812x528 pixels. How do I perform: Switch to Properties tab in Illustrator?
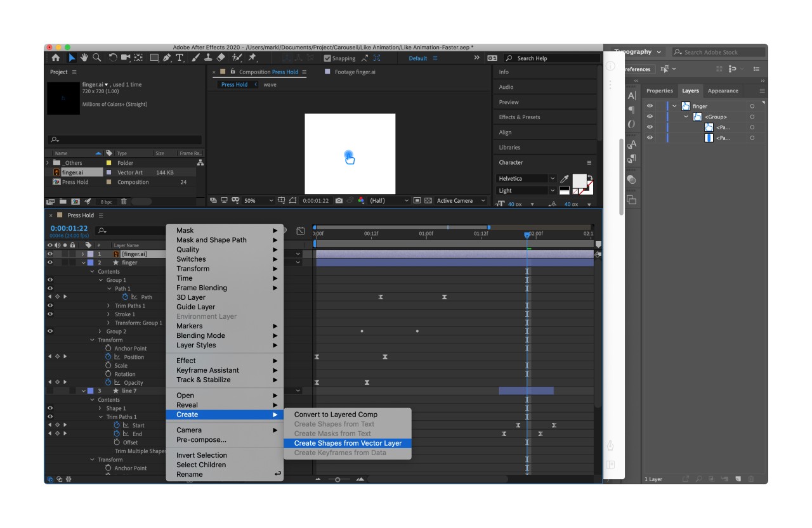tap(660, 91)
